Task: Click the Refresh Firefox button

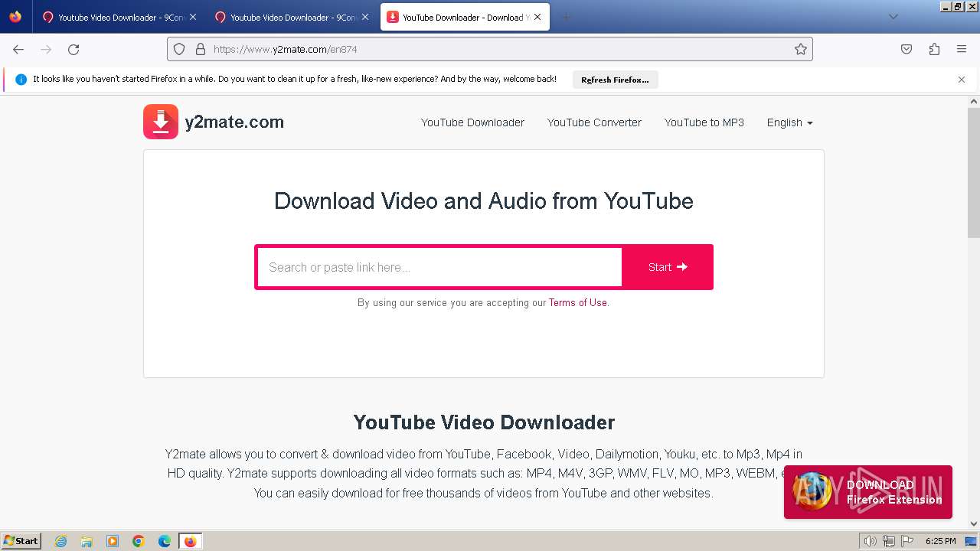Action: [x=615, y=80]
